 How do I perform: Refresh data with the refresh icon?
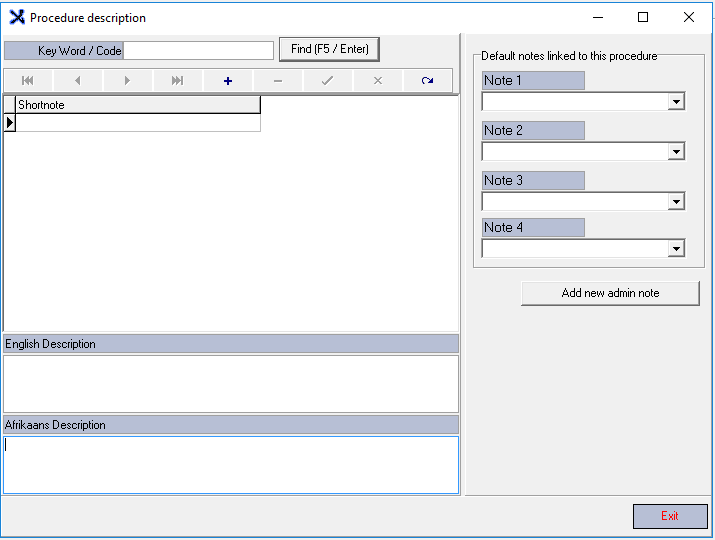point(428,81)
